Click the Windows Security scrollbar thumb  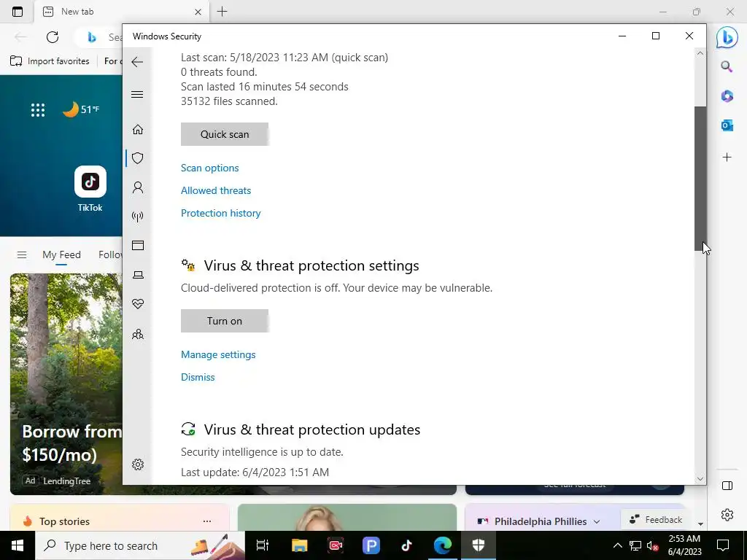700,179
